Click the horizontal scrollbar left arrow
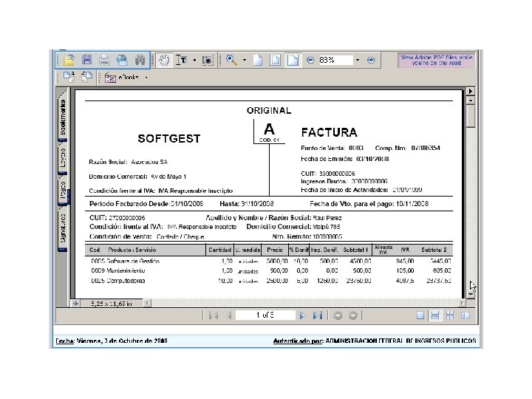Image resolution: width=532 pixels, height=399 pixels. point(147,303)
